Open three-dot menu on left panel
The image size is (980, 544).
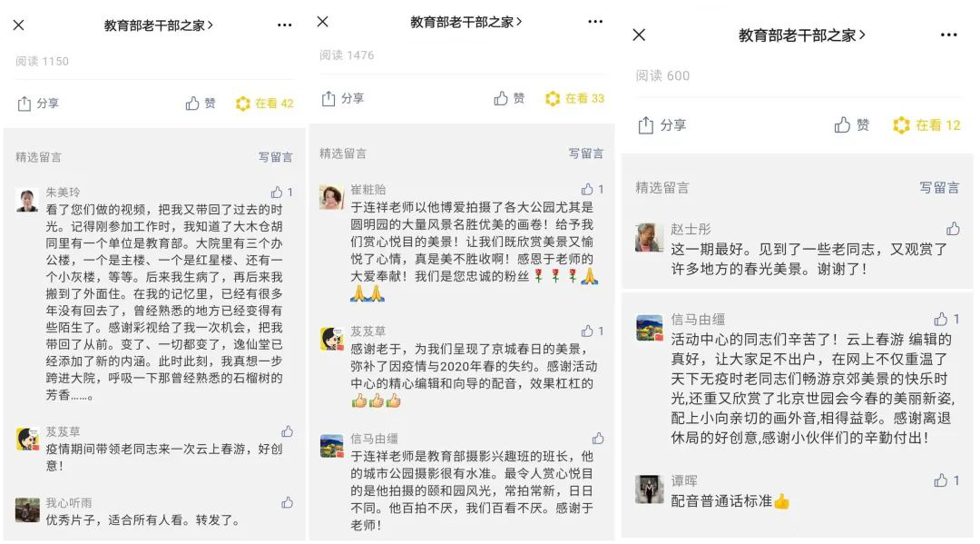click(284, 25)
